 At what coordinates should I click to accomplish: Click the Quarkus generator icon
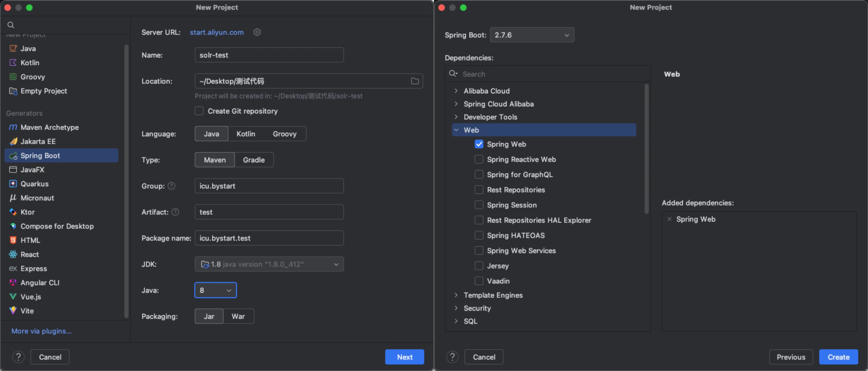click(12, 184)
